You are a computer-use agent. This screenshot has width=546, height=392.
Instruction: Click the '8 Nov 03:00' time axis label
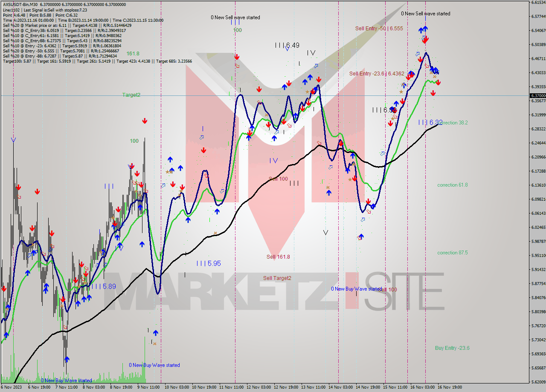pos(94,387)
